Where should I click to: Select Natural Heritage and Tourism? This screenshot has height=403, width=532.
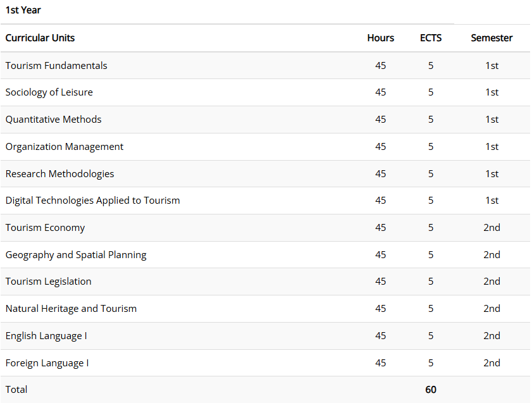[x=71, y=309]
